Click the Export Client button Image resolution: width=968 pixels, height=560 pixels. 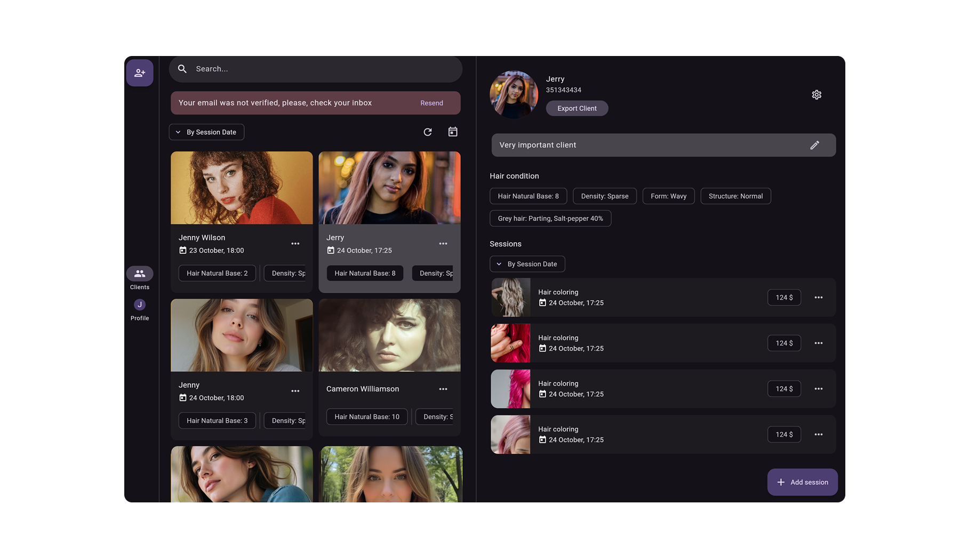577,108
